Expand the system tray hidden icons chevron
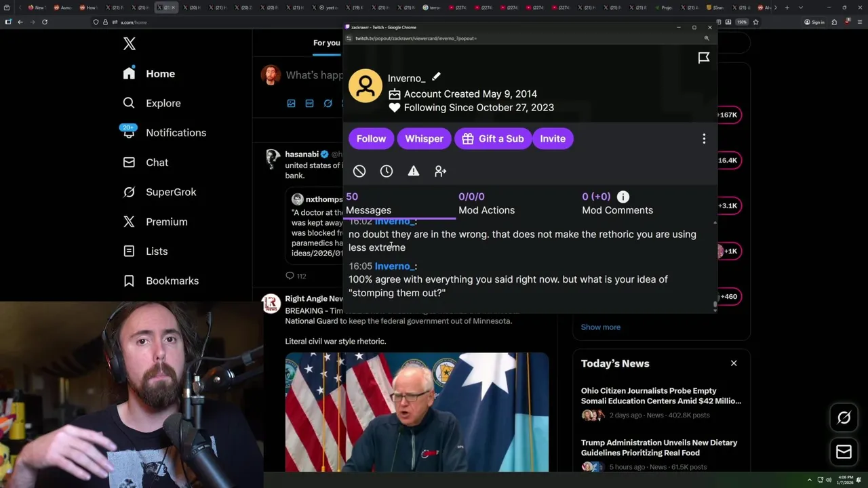Image resolution: width=868 pixels, height=488 pixels. point(809,480)
